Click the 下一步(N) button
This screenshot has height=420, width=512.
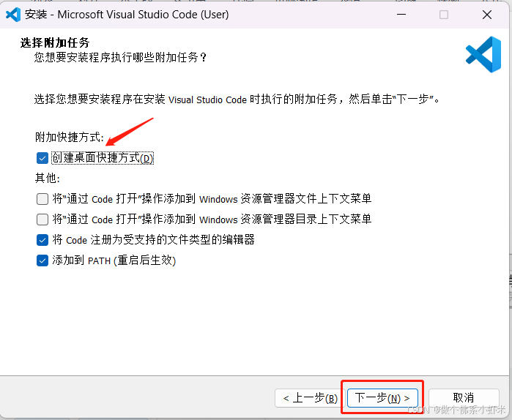[382, 398]
